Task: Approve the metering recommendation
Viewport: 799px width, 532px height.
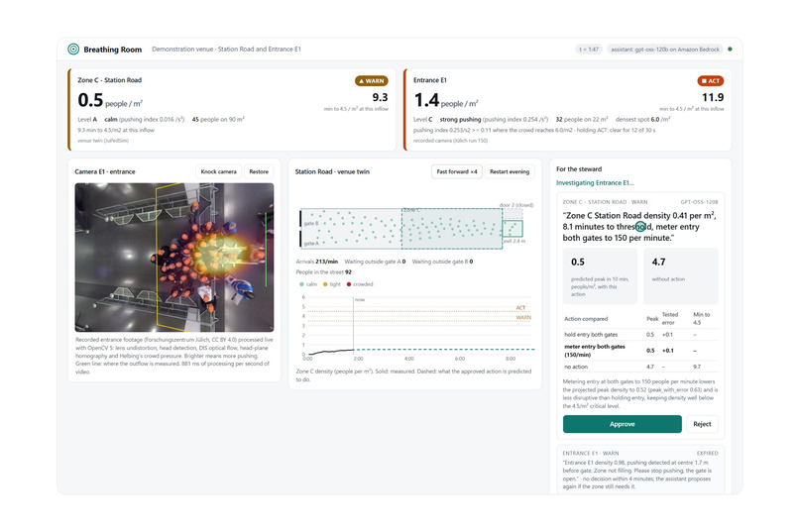Action: (x=623, y=424)
